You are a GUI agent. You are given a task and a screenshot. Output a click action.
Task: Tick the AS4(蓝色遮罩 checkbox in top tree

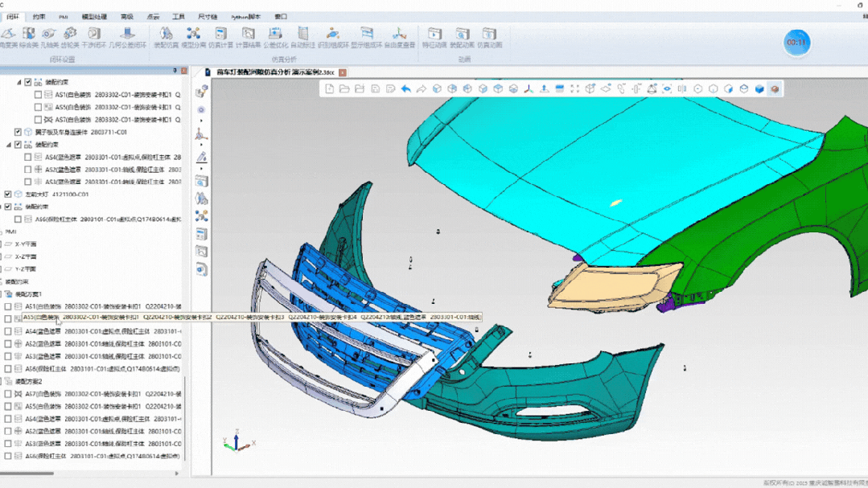pos(27,157)
